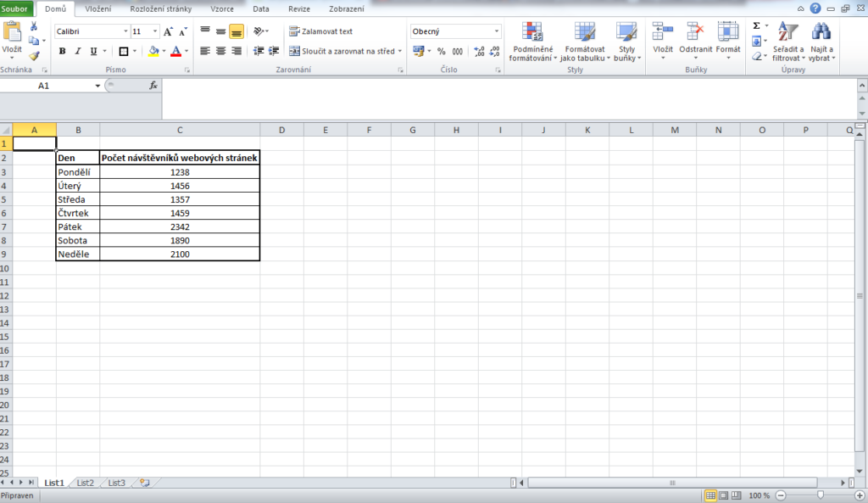868x503 pixels.
Task: Toggle Zalamovat text wrap option
Action: pyautogui.click(x=320, y=31)
